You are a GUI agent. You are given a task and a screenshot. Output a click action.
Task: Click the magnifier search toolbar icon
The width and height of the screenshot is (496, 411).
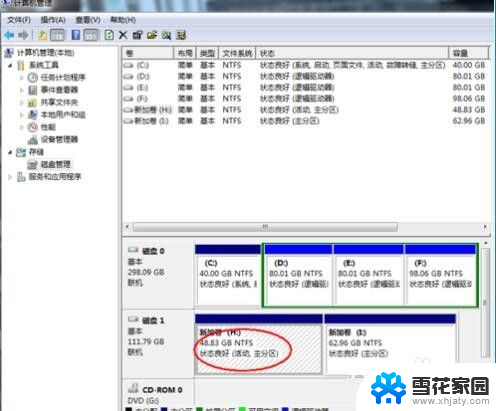coord(166,35)
